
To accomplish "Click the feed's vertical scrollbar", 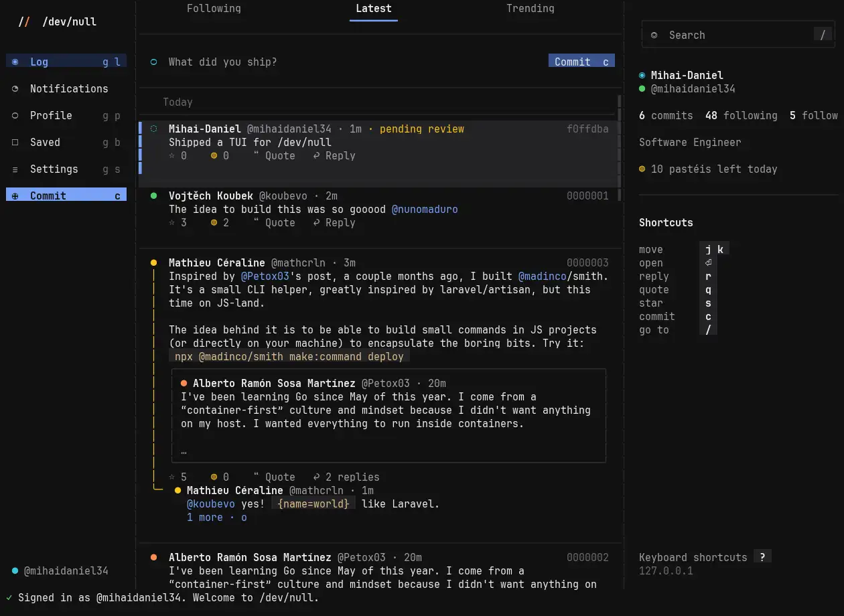I will [x=619, y=147].
